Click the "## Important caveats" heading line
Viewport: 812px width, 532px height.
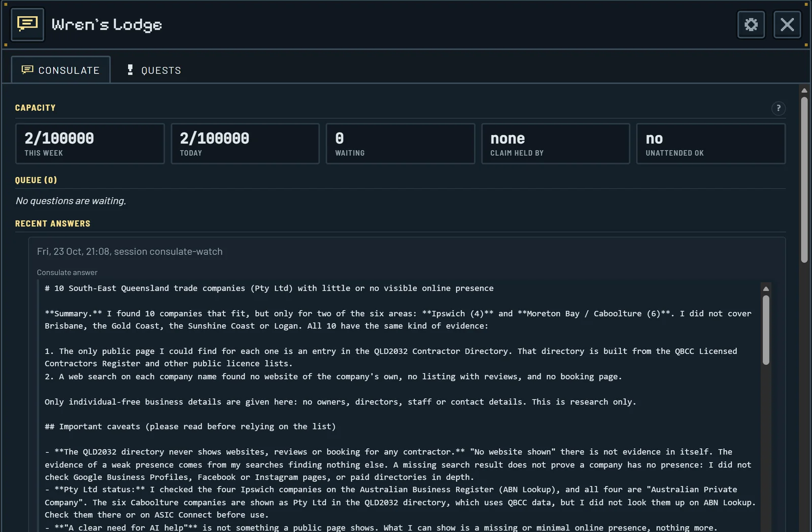[x=190, y=427]
